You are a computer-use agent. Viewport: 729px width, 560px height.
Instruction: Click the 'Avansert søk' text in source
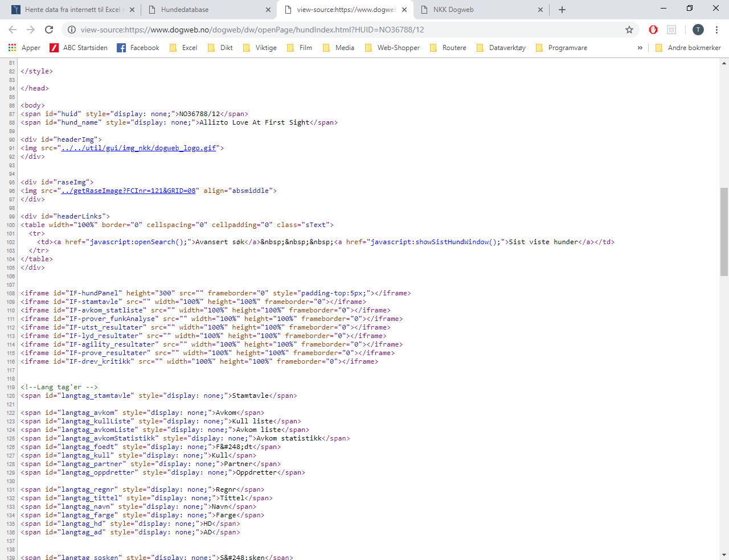tap(220, 242)
